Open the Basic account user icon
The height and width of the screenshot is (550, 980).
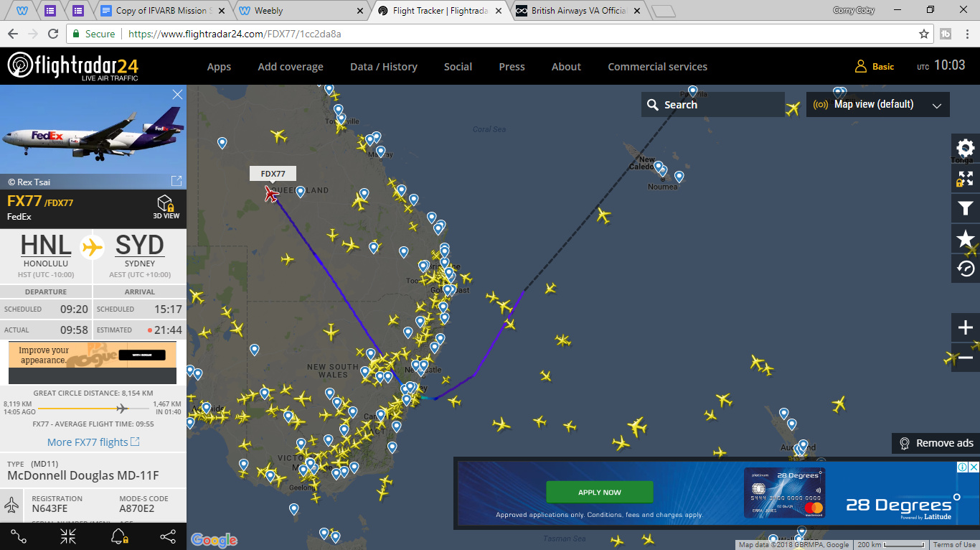click(x=861, y=66)
